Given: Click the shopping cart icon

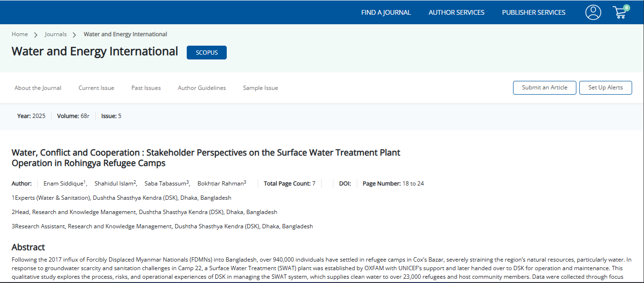Looking at the screenshot, I should 620,13.
